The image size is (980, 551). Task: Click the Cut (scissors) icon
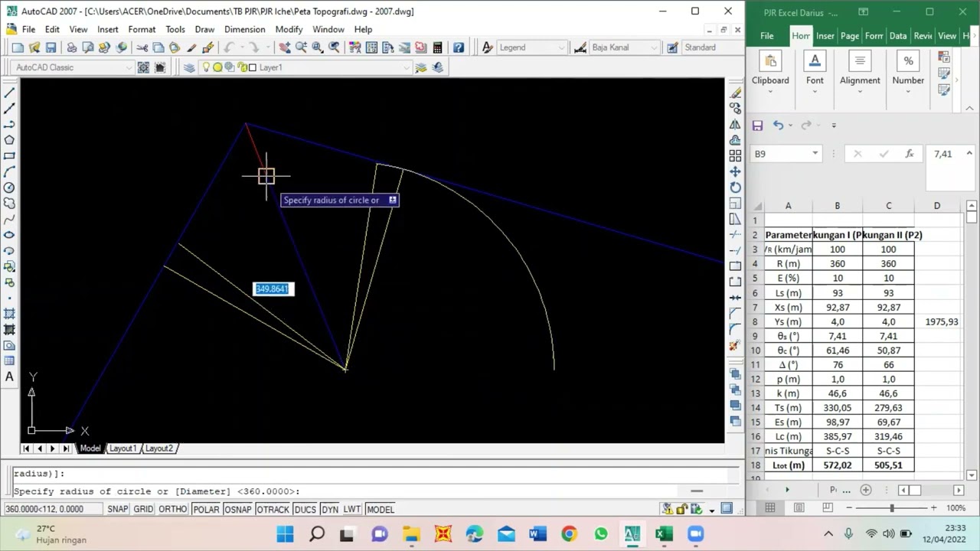pos(142,47)
